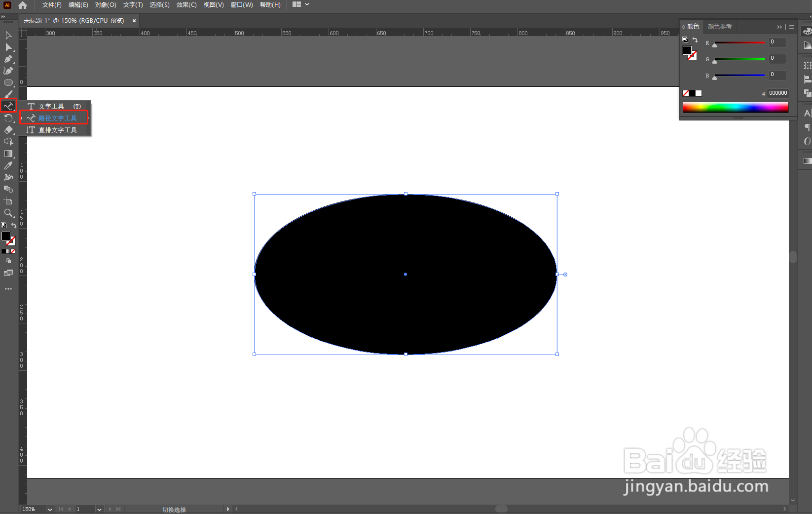Select the Curvature tool
The image size is (812, 514).
(x=8, y=71)
